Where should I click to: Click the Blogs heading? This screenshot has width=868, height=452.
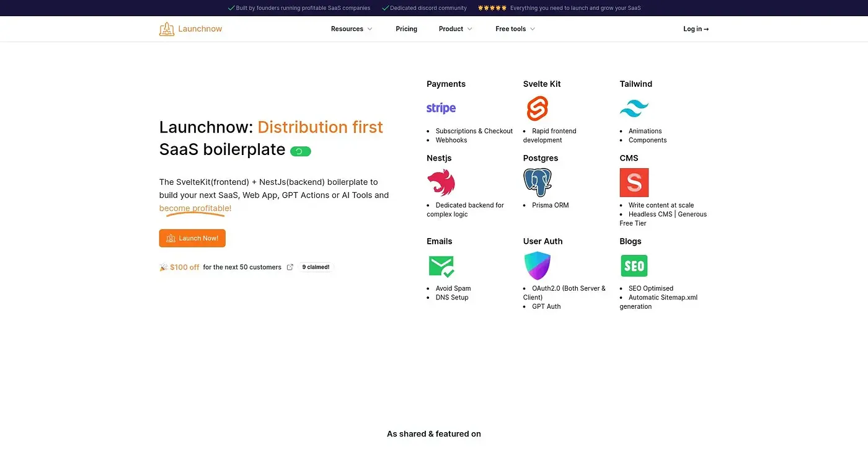(x=631, y=241)
